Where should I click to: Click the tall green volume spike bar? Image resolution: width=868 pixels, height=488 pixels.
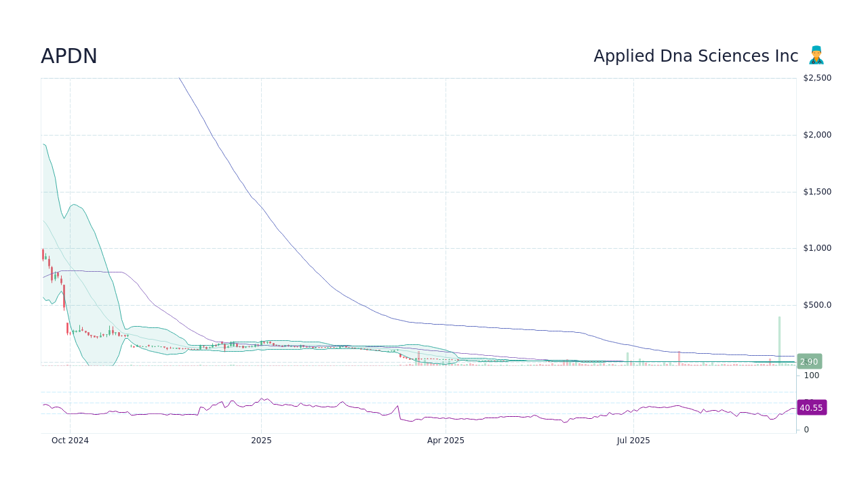[778, 339]
